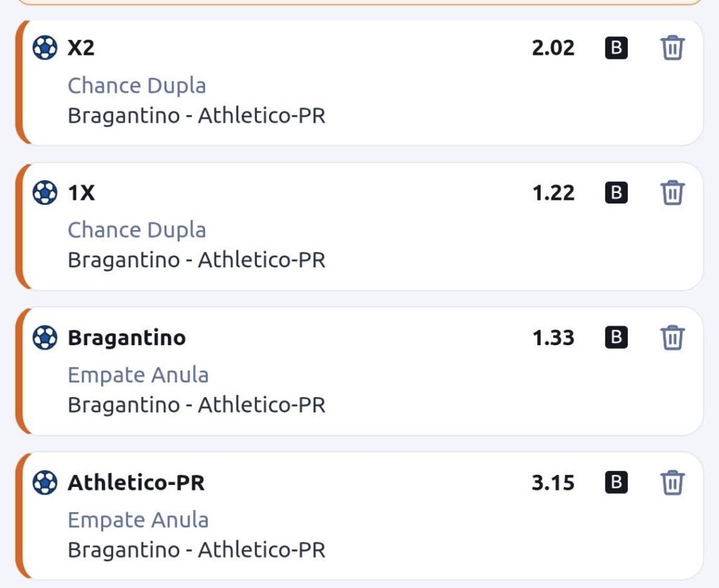Image resolution: width=719 pixels, height=588 pixels.
Task: Click the soccer ball icon beside 1X
Action: pos(45,192)
